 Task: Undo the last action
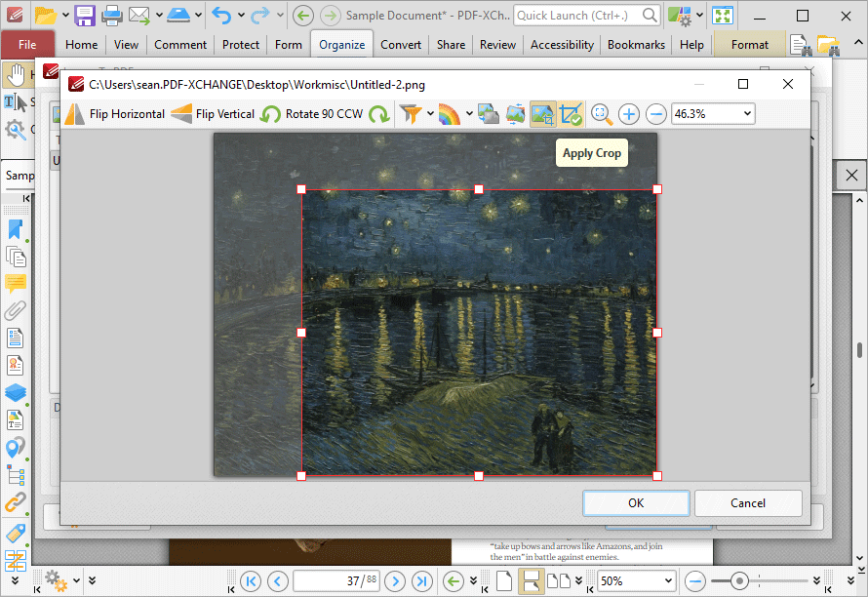coord(221,16)
